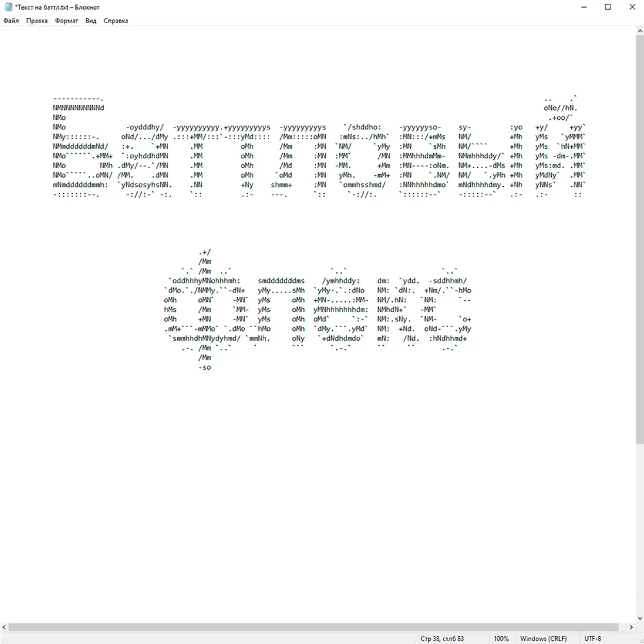Place cursor on the 'oNo//hN.' text

pos(561,108)
